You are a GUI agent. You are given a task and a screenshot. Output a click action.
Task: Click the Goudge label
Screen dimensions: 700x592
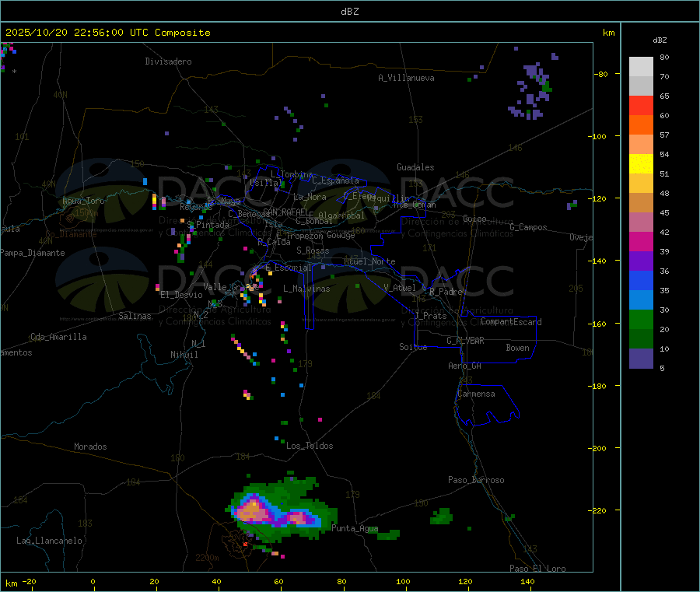click(x=341, y=235)
